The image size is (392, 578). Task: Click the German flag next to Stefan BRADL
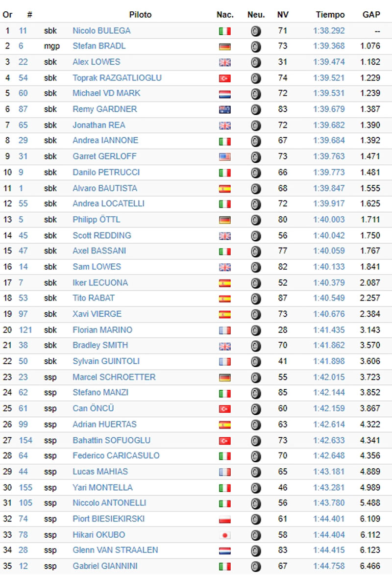[224, 47]
